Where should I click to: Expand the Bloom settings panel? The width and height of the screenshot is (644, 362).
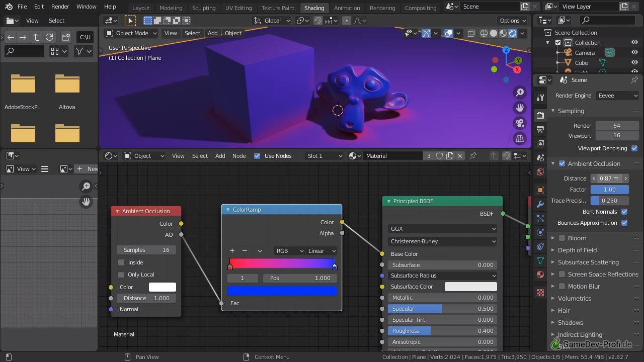577,238
